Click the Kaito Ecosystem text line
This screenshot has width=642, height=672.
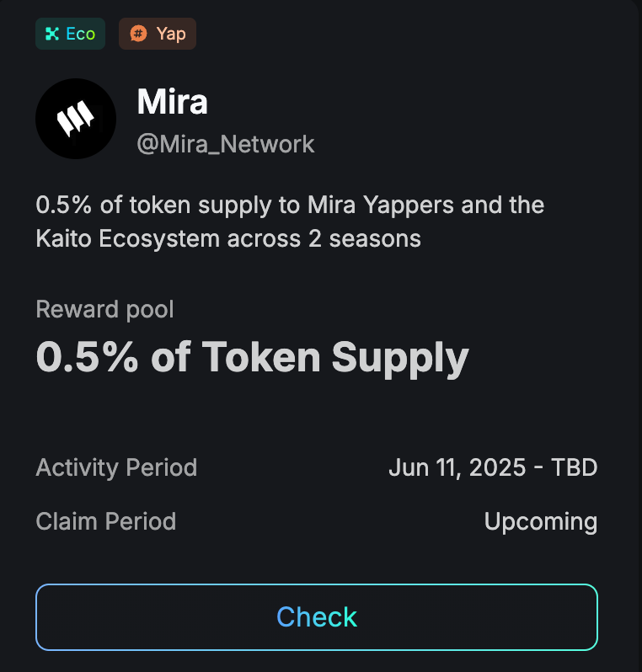(228, 238)
